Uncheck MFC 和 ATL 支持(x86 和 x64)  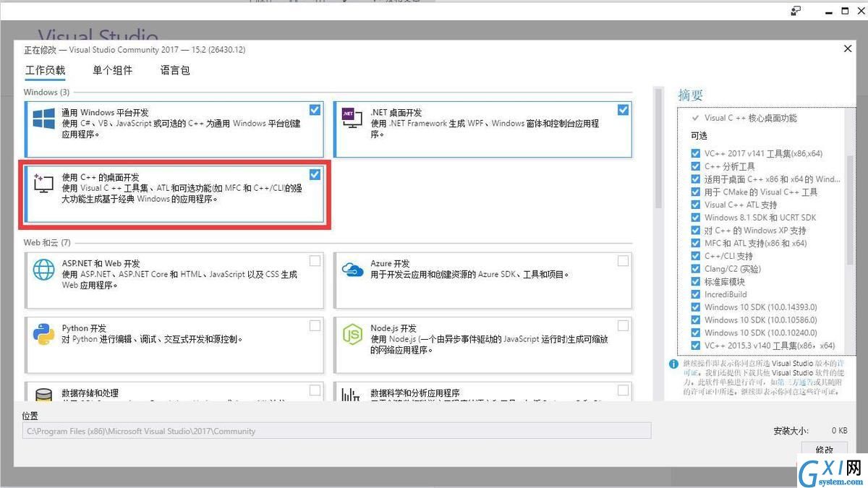click(x=696, y=243)
